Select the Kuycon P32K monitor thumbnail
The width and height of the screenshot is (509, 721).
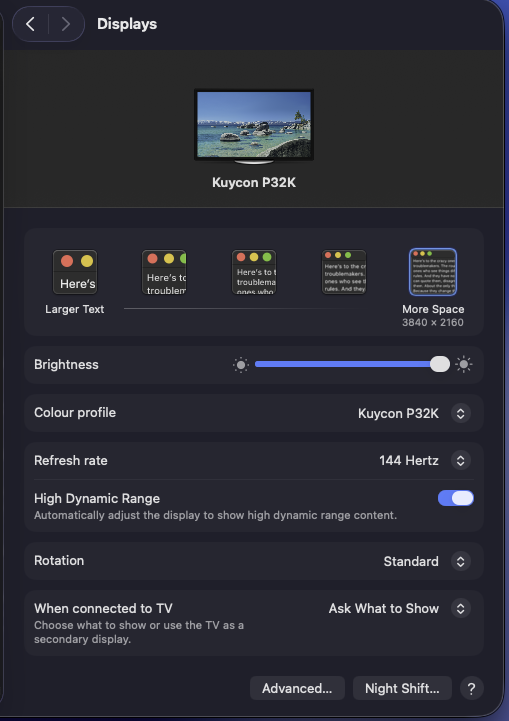point(254,126)
